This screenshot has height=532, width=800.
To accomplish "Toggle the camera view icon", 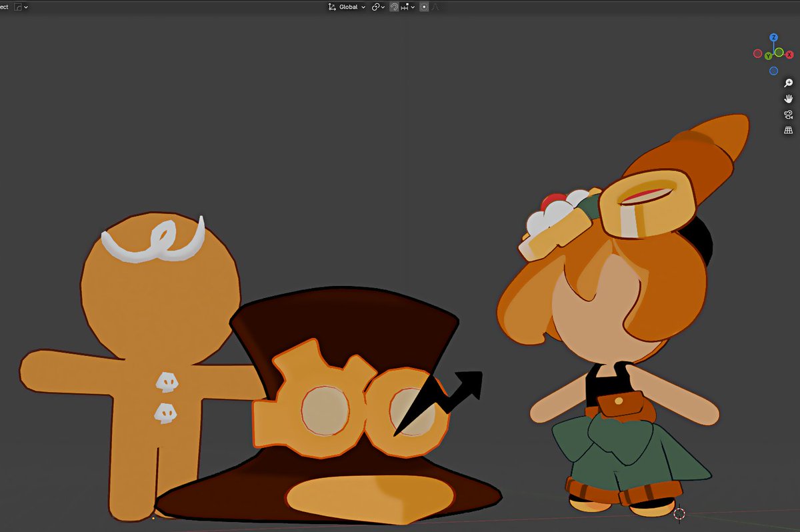I will point(789,115).
